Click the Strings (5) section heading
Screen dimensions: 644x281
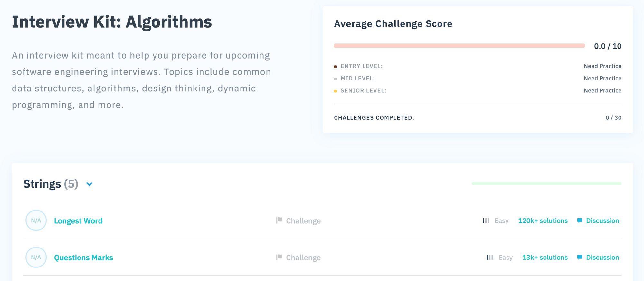(x=51, y=184)
